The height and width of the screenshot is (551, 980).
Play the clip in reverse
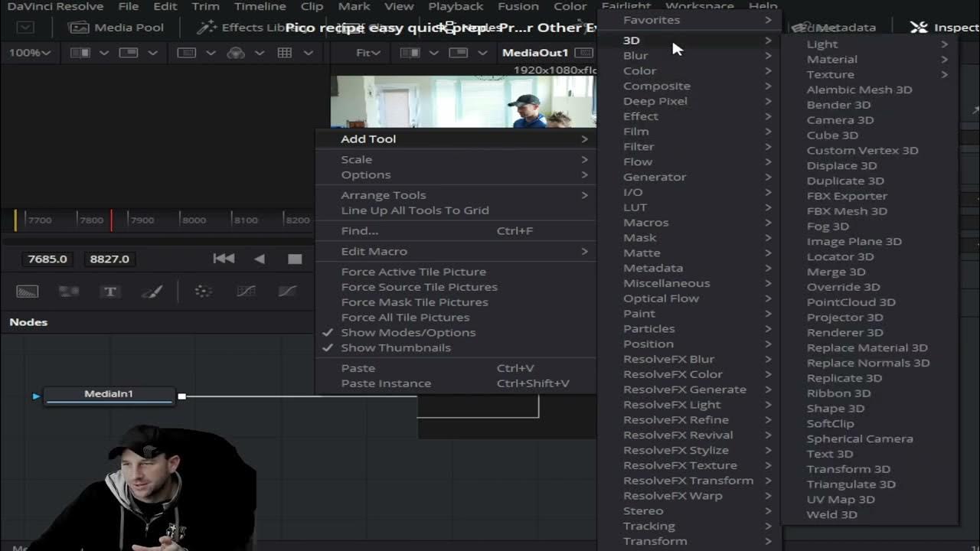click(260, 259)
